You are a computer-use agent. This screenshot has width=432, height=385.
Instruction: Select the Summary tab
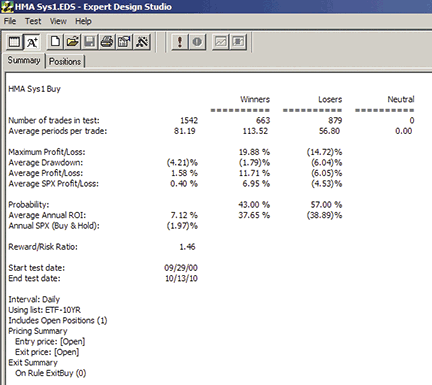point(24,60)
